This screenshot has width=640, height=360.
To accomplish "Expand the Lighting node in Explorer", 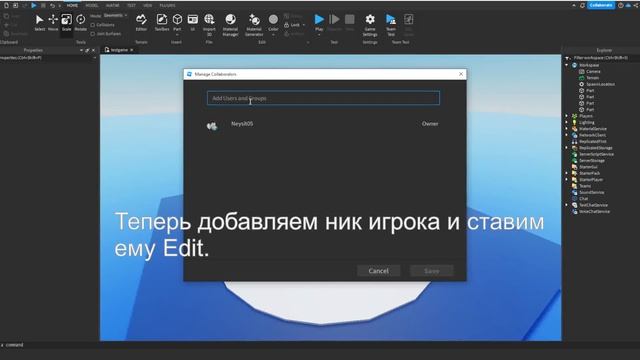I will [567, 122].
